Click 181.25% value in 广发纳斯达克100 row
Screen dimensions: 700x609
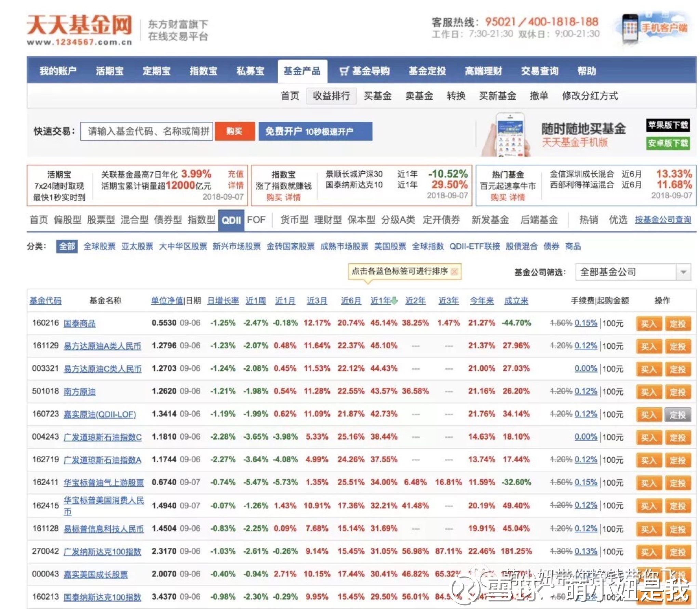516,551
